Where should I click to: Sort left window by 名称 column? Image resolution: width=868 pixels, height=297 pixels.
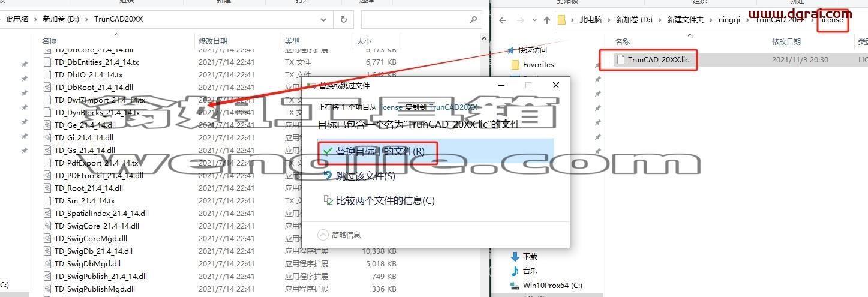tap(49, 41)
